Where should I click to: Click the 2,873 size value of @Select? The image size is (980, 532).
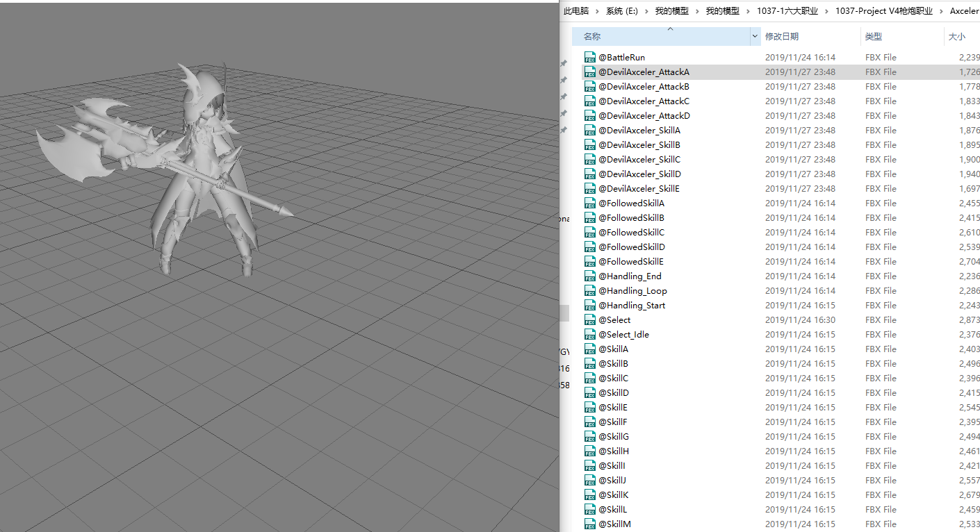(x=970, y=319)
